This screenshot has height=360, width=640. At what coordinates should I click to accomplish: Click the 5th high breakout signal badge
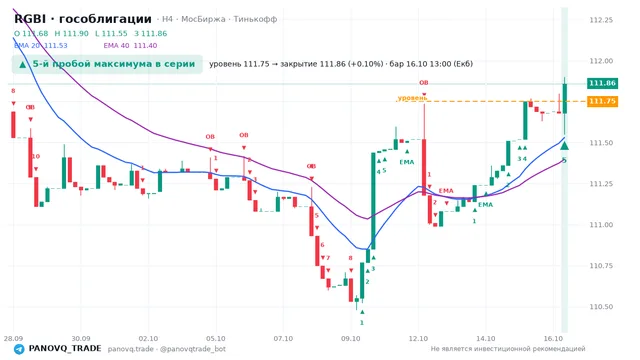(107, 64)
